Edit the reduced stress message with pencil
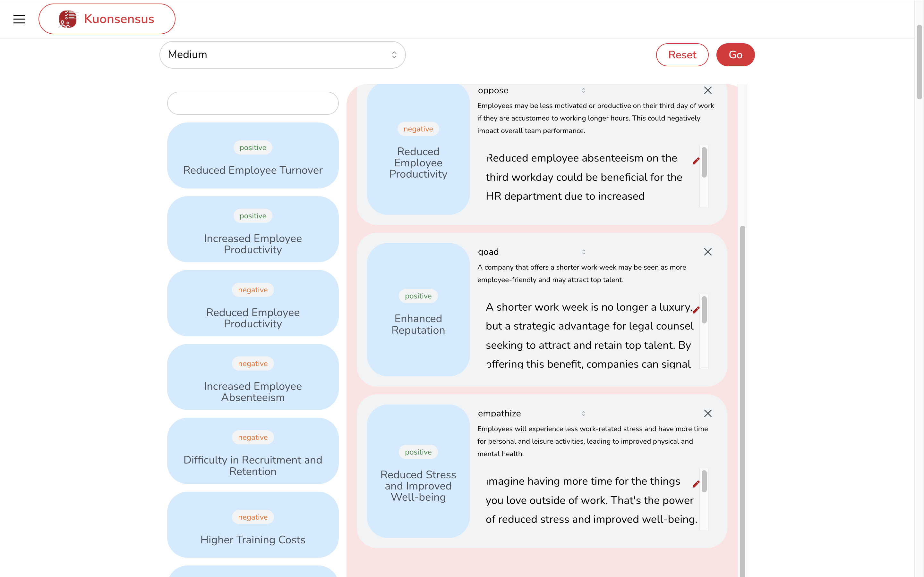924x577 pixels. 696,484
